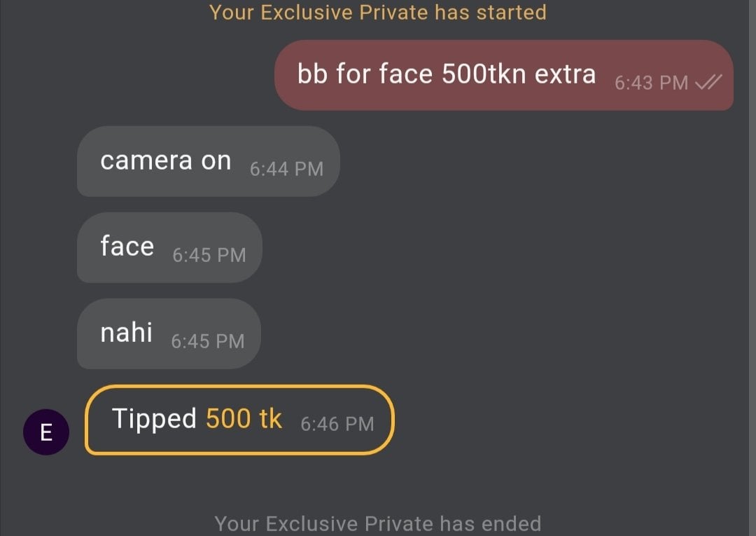Tap the "nahi" message bubble
The image size is (756, 536).
tap(168, 334)
